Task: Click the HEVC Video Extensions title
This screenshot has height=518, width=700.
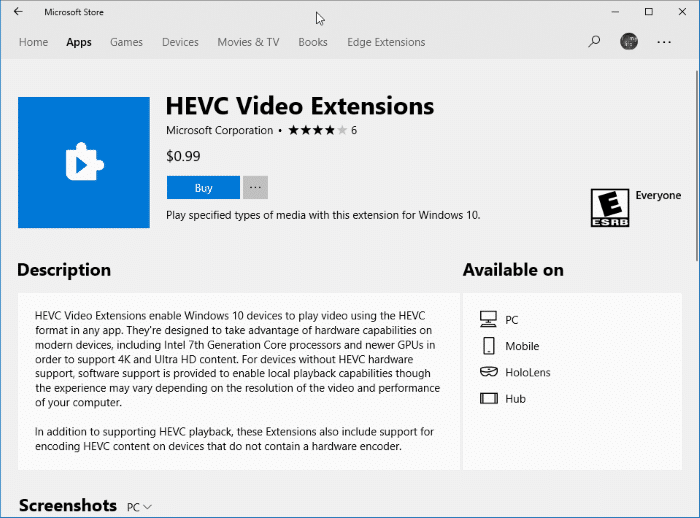Action: (x=300, y=106)
